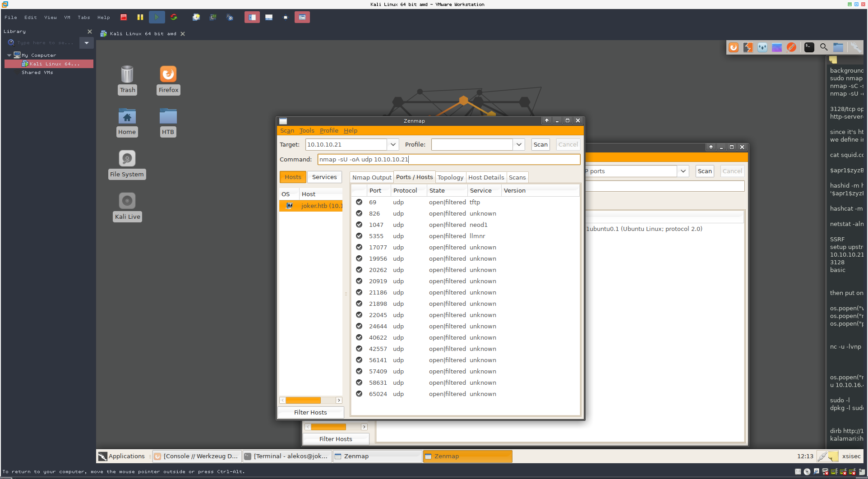Sort ports table by the Service column header

(x=484, y=190)
